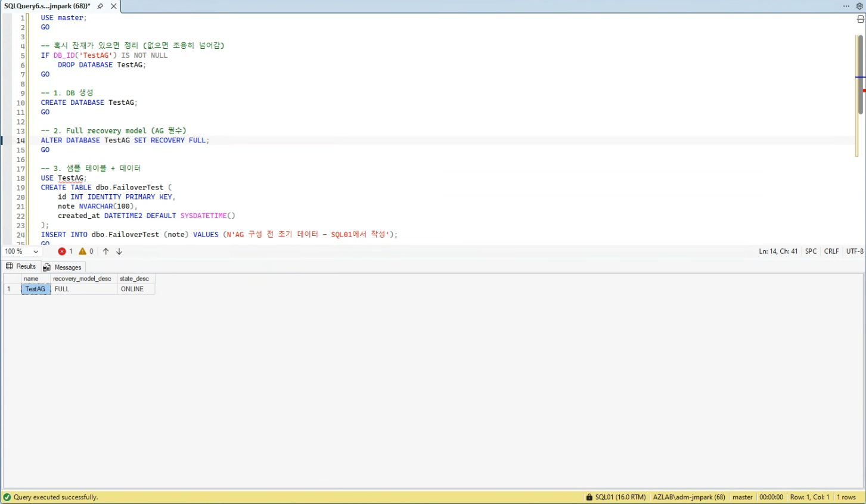Click the split editor window icon

pos(860,19)
